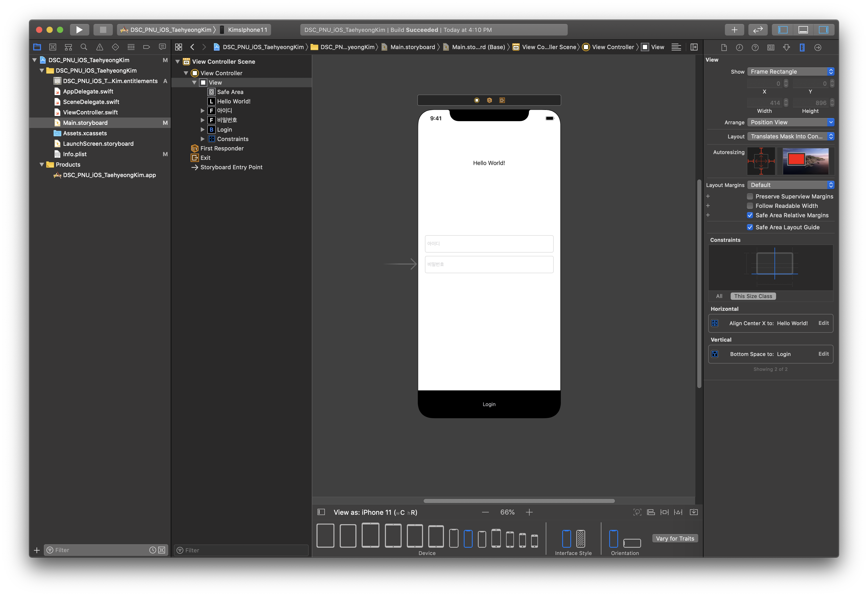
Task: Check Follow Readable Width
Action: click(x=750, y=206)
